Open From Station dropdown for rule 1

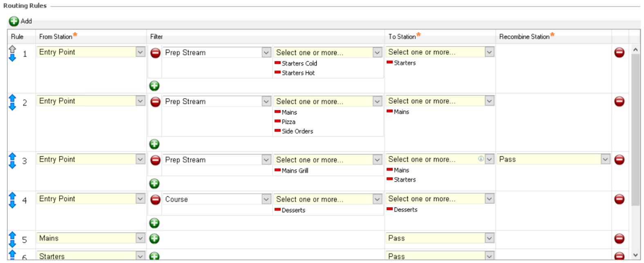click(x=140, y=52)
